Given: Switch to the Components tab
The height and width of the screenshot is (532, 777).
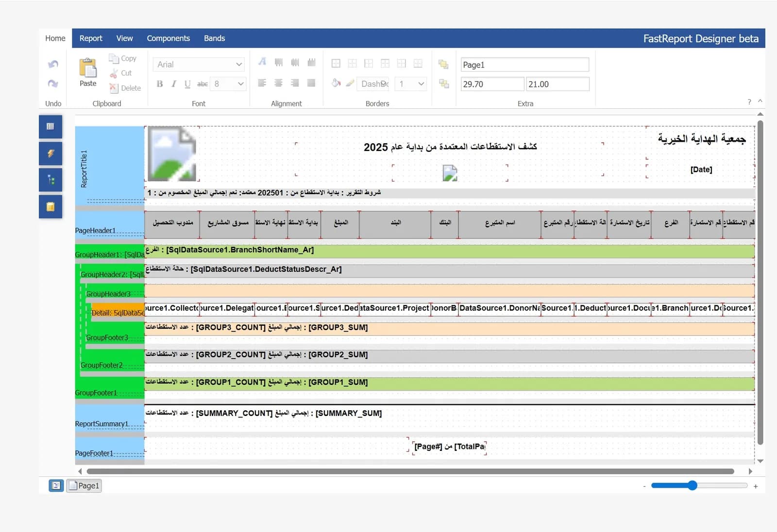Looking at the screenshot, I should click(169, 38).
